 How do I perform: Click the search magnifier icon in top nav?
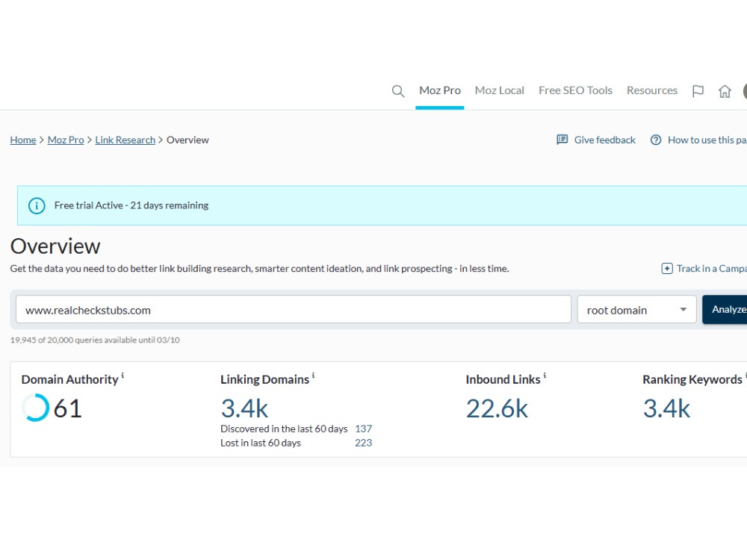coord(398,91)
